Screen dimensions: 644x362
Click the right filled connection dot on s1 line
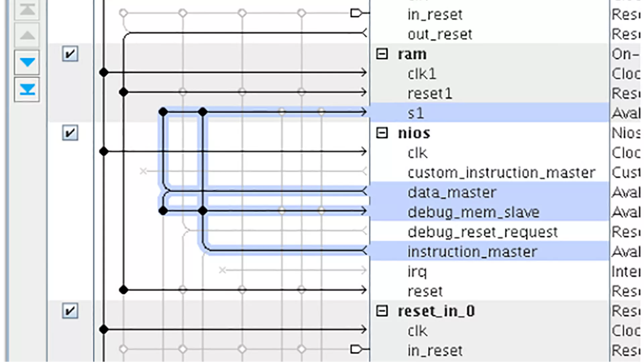[x=203, y=112]
